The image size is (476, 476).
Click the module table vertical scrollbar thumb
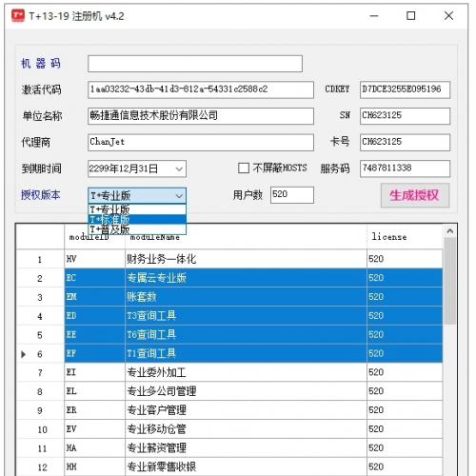coord(449,281)
